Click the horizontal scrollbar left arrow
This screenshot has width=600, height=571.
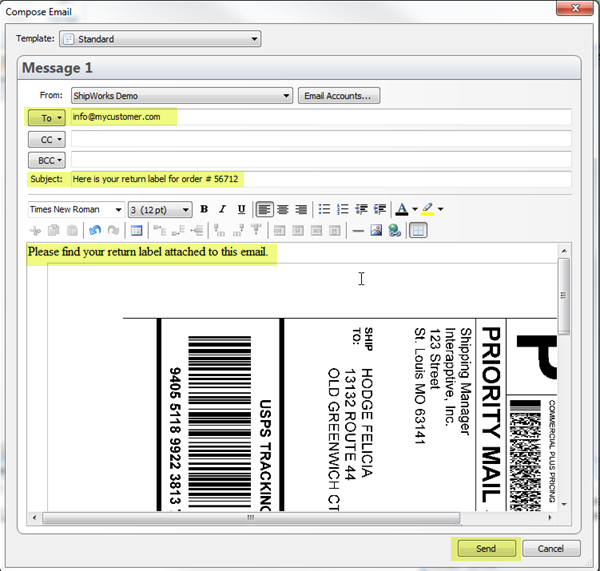(x=34, y=518)
